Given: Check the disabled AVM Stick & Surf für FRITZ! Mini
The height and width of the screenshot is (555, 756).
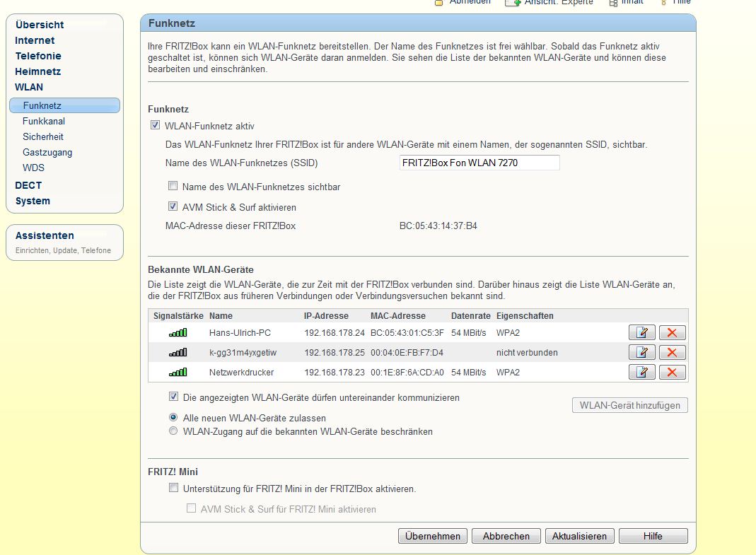Looking at the screenshot, I should [x=192, y=508].
